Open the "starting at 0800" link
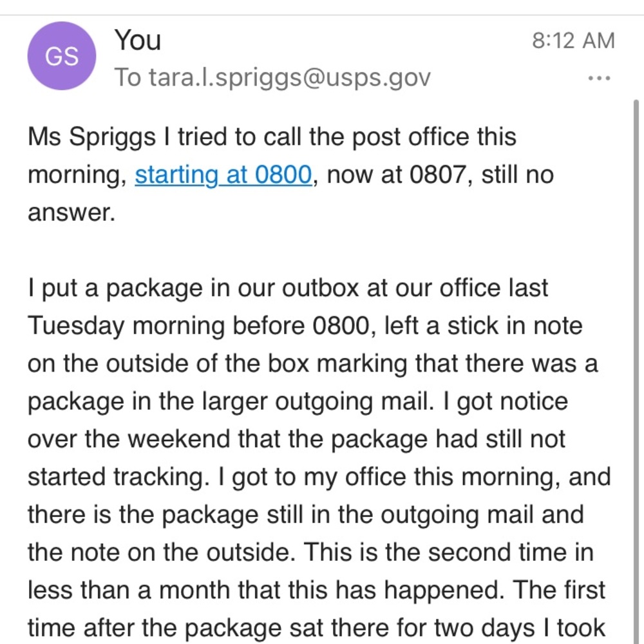 [223, 175]
